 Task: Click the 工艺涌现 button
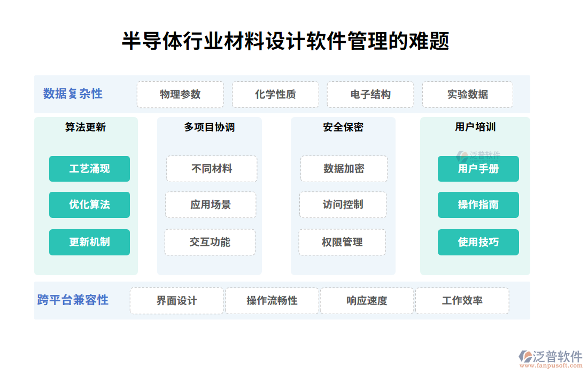pos(89,169)
